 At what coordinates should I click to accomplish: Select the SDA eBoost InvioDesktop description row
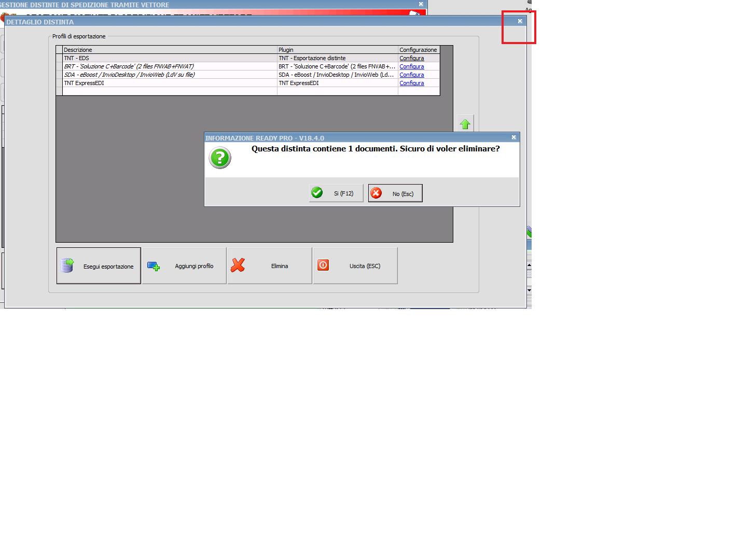pos(170,75)
